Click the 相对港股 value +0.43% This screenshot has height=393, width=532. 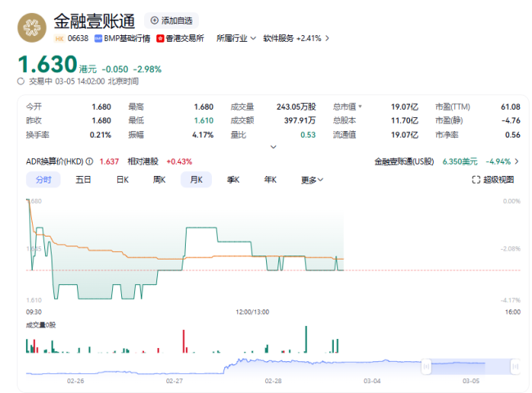179,161
